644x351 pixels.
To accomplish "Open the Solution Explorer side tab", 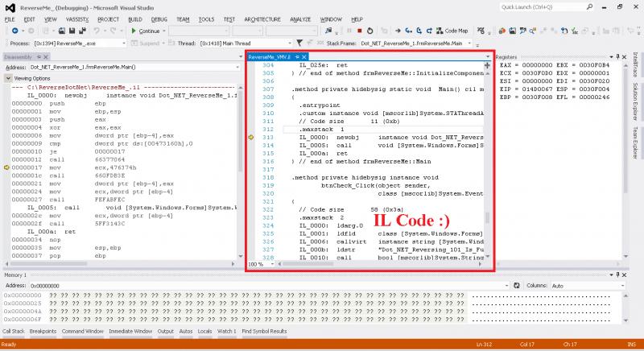I will [x=635, y=101].
